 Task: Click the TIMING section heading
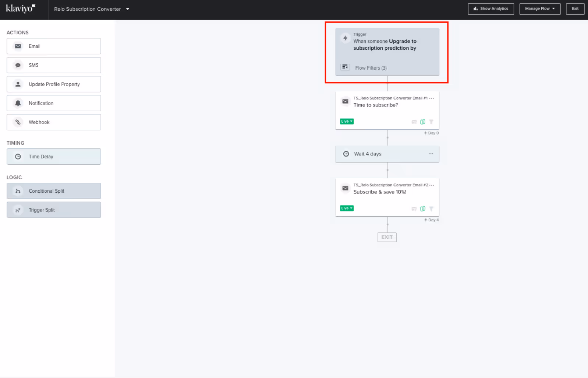15,143
